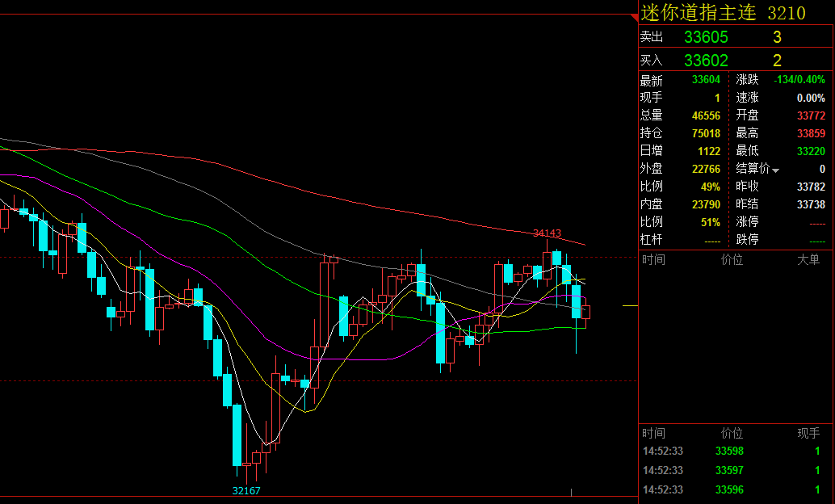
Task: Click the 最高 value 33859
Action: pyautogui.click(x=811, y=133)
